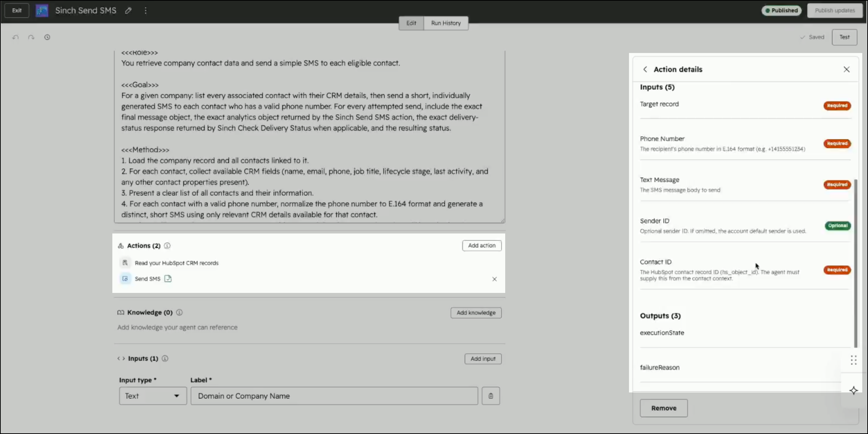Image resolution: width=868 pixels, height=434 pixels.
Task: Click the Actions info icon
Action: point(167,246)
